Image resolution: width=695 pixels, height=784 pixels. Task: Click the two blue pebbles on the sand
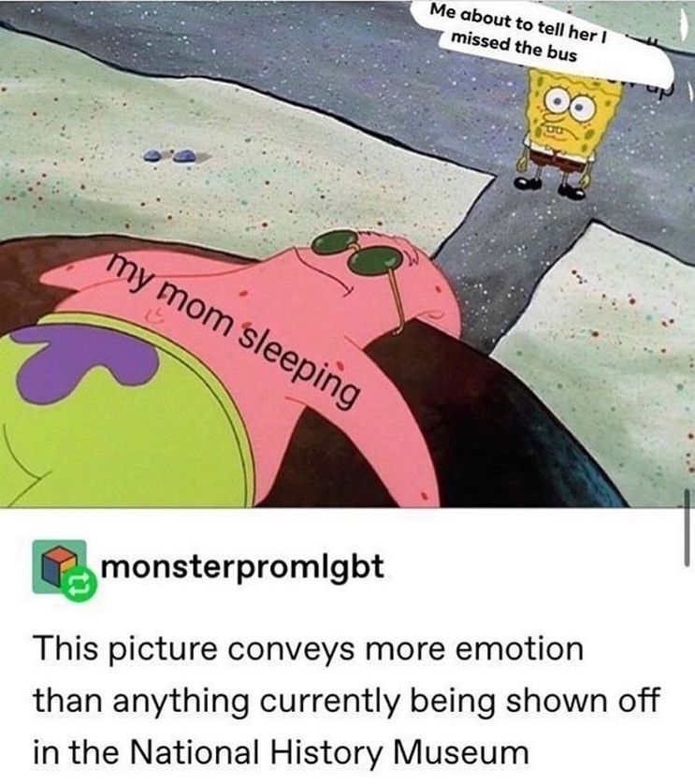point(169,155)
